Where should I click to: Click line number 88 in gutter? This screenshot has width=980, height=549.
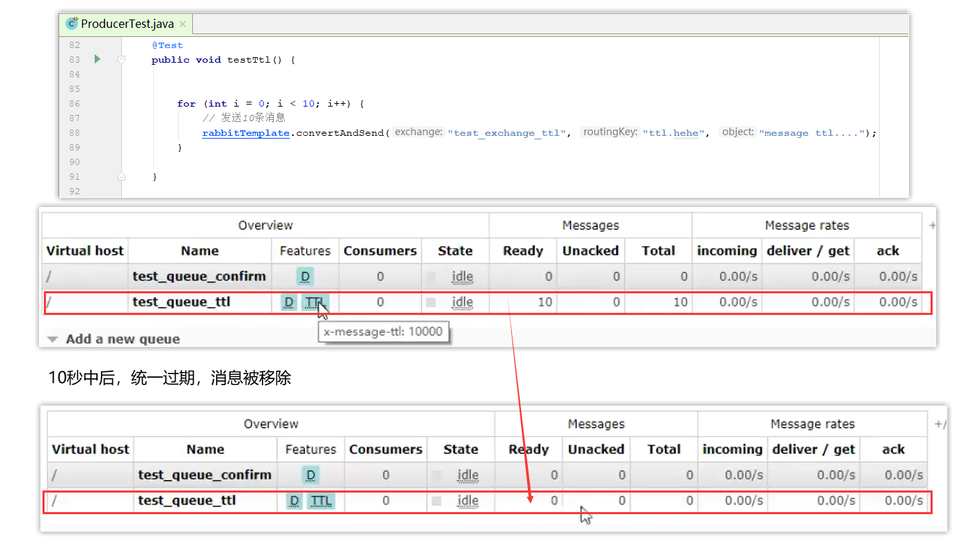(x=75, y=133)
